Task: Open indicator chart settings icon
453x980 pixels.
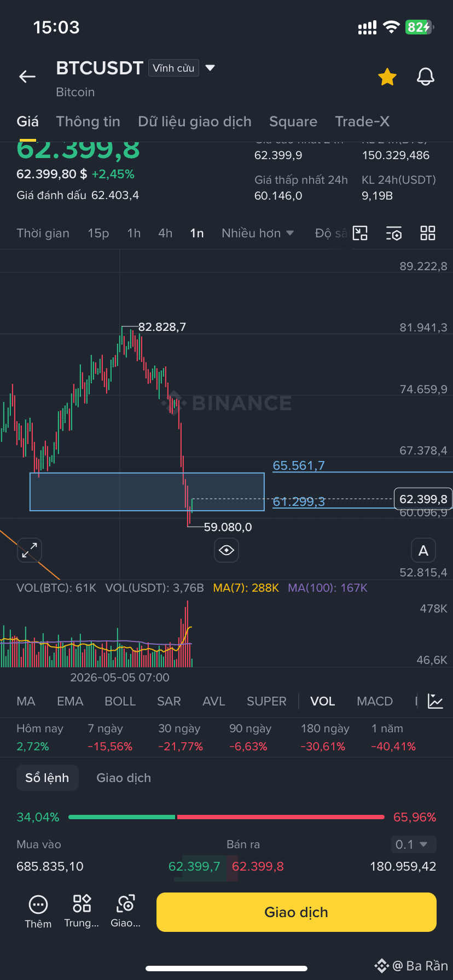Action: [x=435, y=701]
